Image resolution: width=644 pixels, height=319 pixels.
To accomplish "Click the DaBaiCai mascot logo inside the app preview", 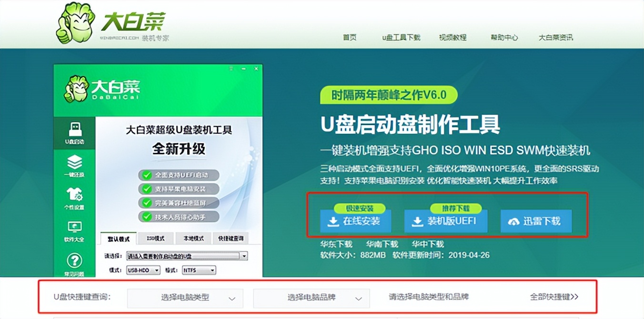I will tap(77, 89).
